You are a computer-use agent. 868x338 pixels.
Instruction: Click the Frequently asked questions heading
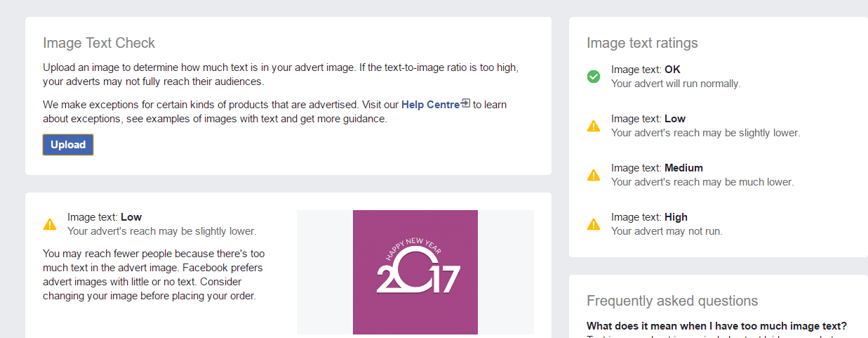click(x=672, y=301)
